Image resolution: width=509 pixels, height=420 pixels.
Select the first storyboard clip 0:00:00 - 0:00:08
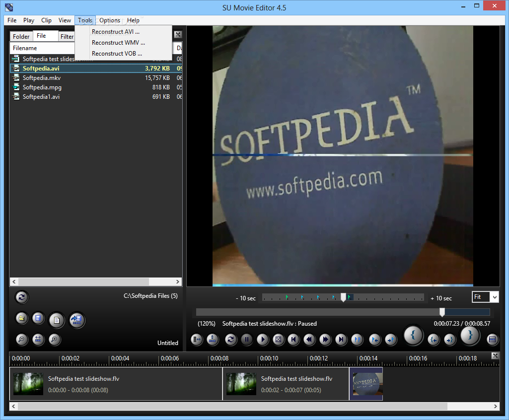(116, 384)
